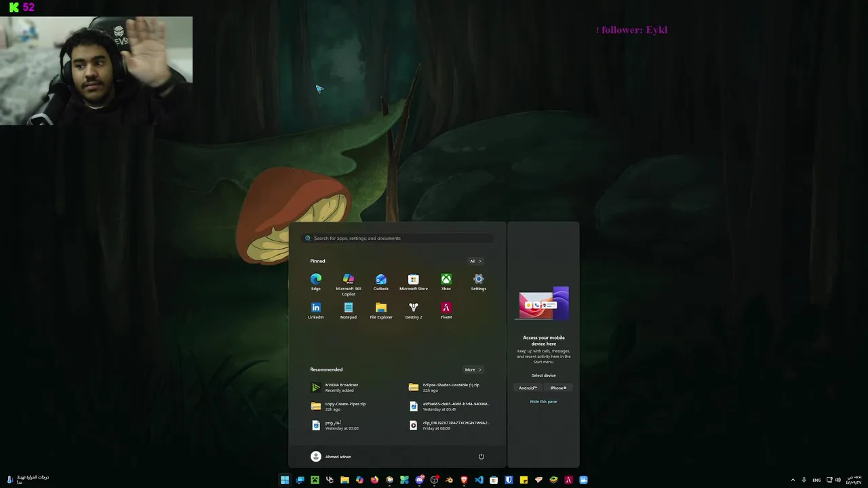The height and width of the screenshot is (488, 868).
Task: Open File Explorer pinned app
Action: pos(381,310)
